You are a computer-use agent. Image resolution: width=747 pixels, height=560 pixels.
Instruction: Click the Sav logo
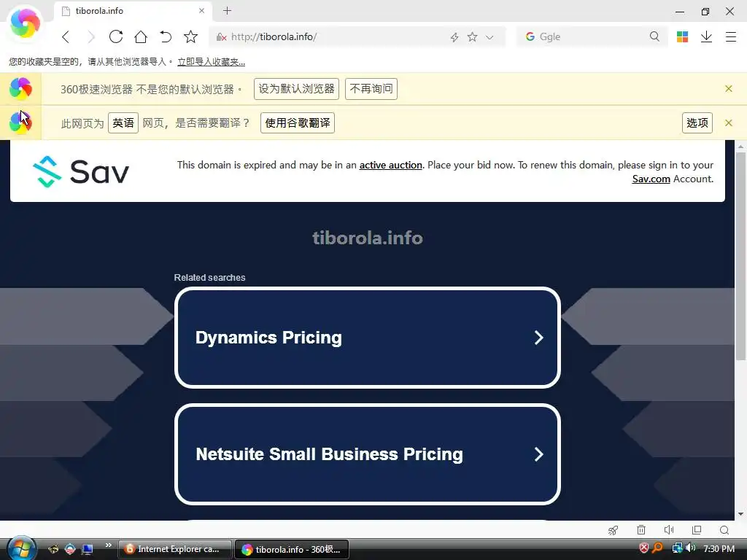point(81,171)
